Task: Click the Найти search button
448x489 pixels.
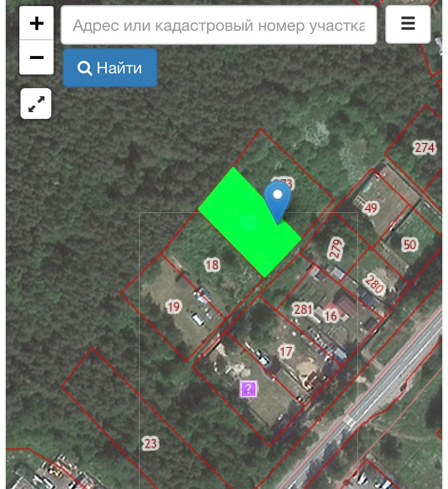Action: pos(110,68)
